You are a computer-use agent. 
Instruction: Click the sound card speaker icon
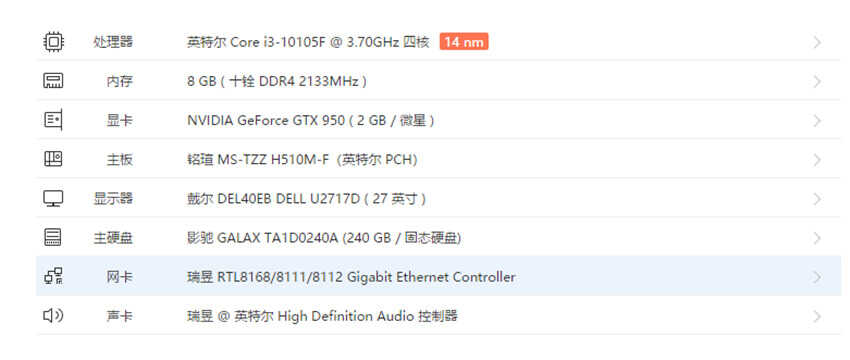pyautogui.click(x=53, y=316)
